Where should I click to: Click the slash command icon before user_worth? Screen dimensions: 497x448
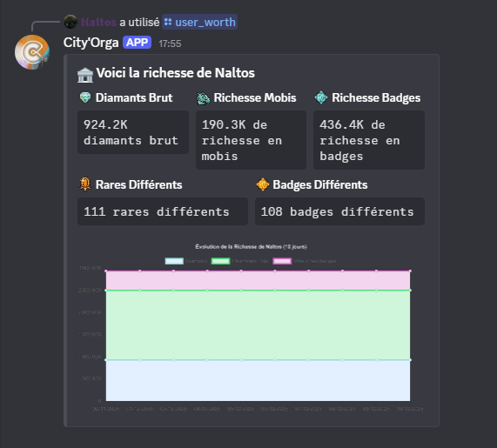point(168,22)
